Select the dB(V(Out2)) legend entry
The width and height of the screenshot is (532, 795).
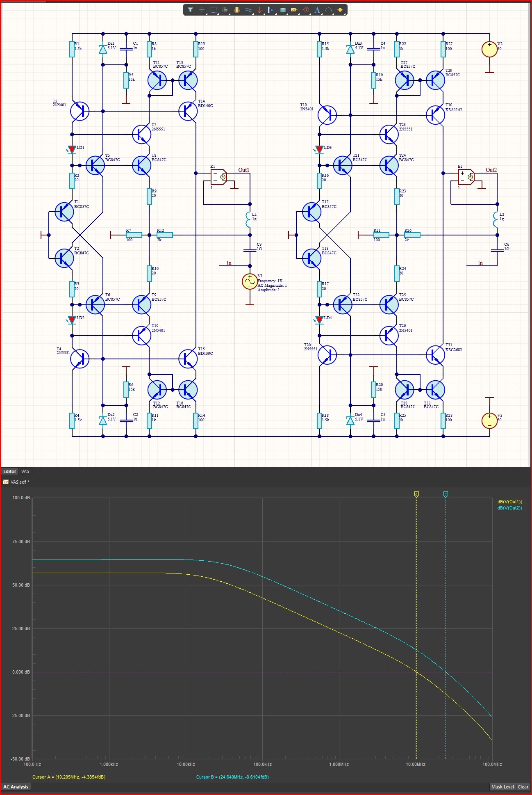pyautogui.click(x=510, y=508)
